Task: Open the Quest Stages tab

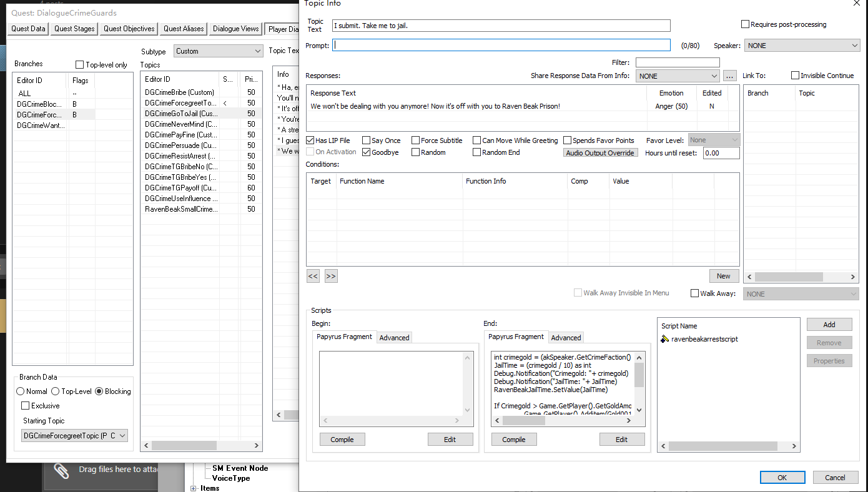Action: (x=74, y=29)
